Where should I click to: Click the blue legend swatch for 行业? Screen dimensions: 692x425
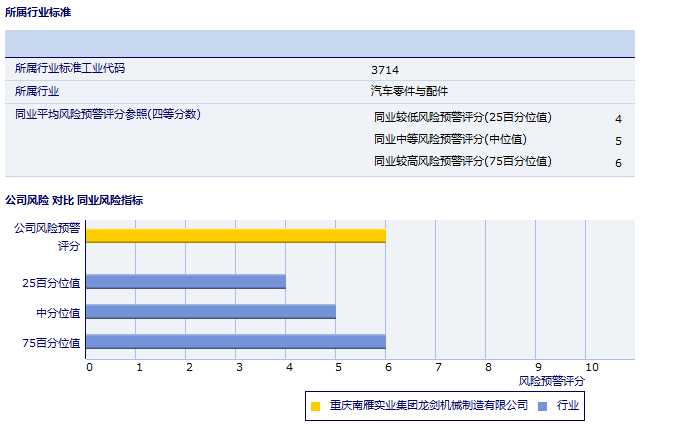click(x=542, y=406)
